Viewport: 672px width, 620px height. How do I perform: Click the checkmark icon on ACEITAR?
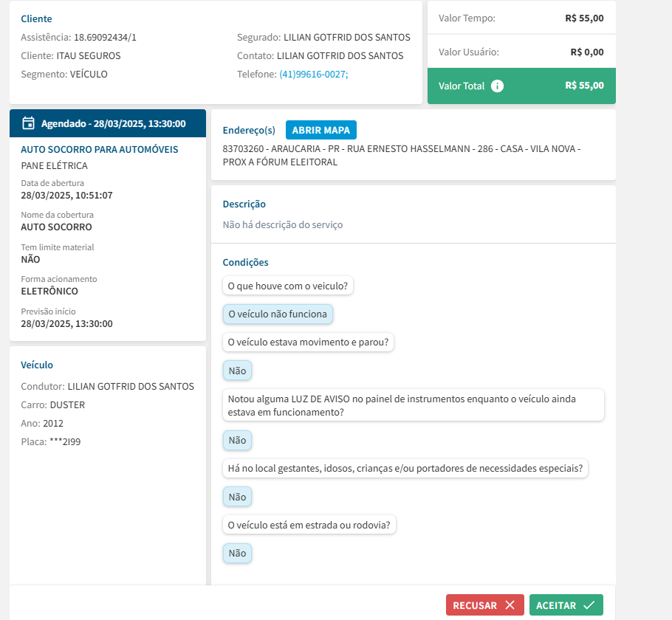coord(589,605)
